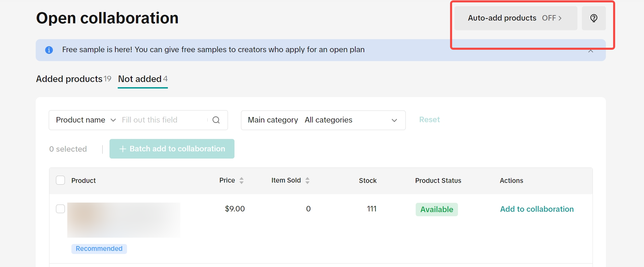The width and height of the screenshot is (644, 267).
Task: Select the Not added tab
Action: pyautogui.click(x=142, y=79)
